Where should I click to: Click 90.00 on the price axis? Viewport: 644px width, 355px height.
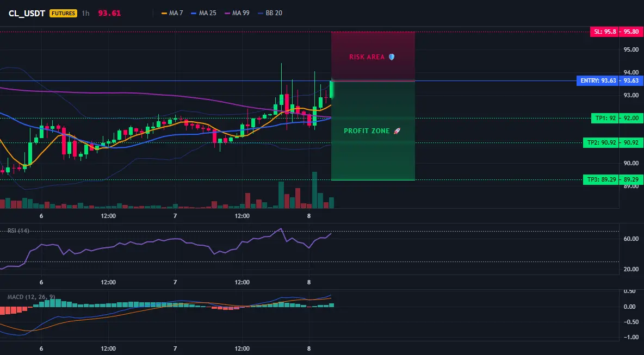[x=631, y=163]
